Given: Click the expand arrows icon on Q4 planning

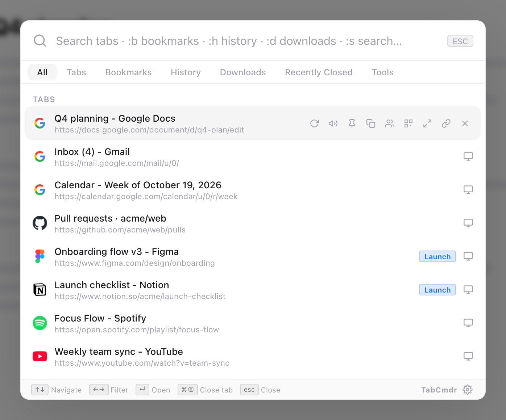Looking at the screenshot, I should (427, 123).
